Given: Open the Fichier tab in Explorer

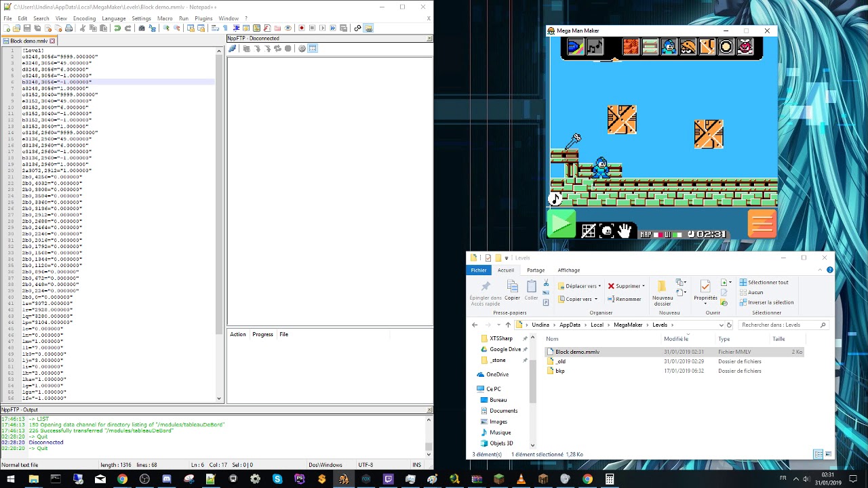Looking at the screenshot, I should 479,270.
